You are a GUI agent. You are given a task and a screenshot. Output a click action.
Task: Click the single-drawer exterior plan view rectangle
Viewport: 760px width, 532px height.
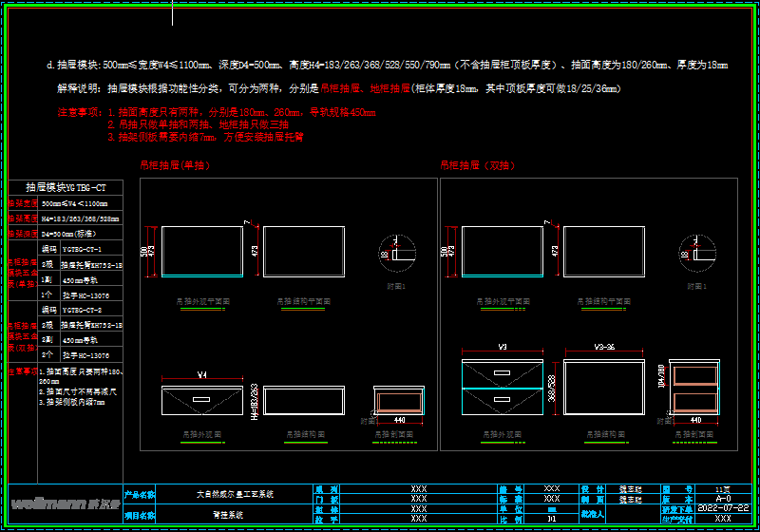(x=201, y=252)
